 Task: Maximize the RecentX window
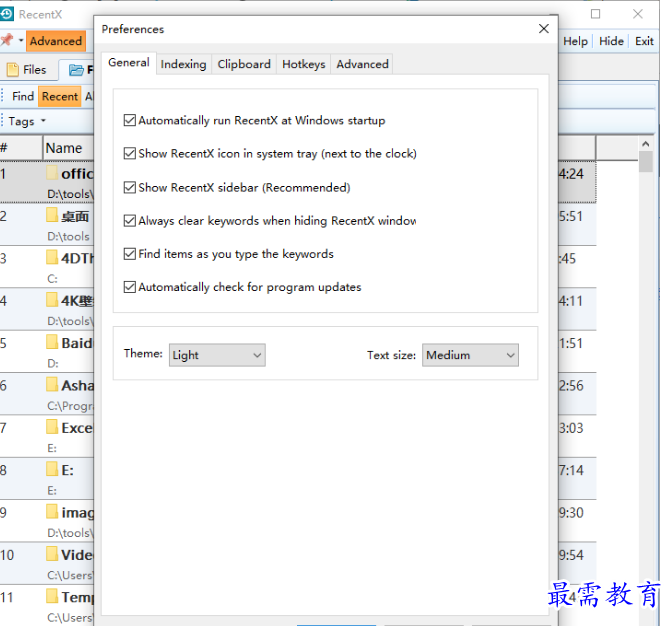596,14
